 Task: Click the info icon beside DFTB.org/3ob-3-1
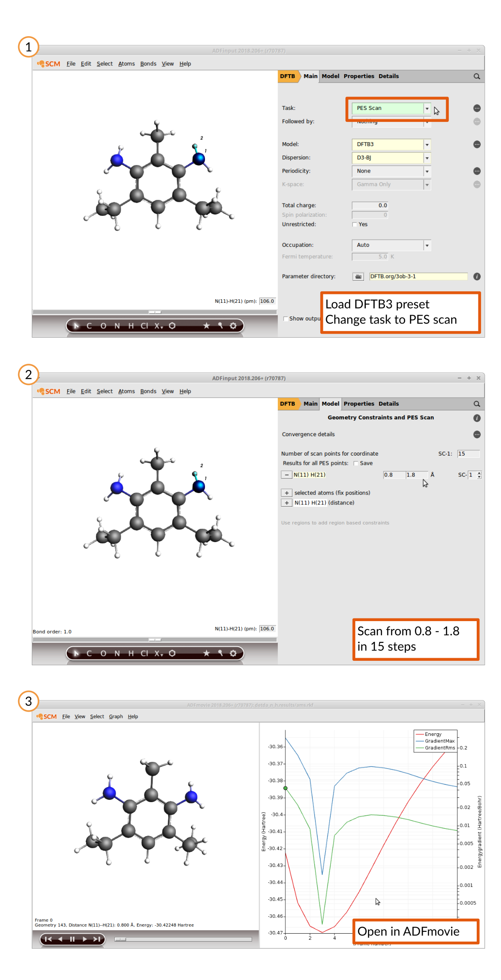click(477, 276)
